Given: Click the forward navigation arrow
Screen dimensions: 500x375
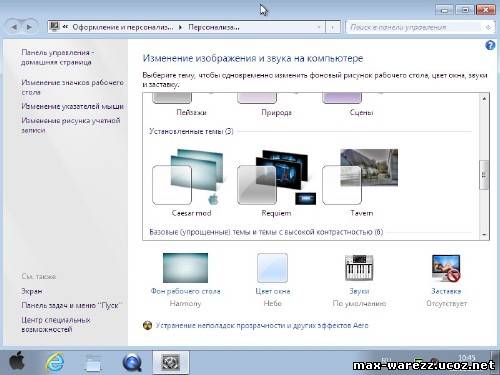Looking at the screenshot, I should pos(29,27).
